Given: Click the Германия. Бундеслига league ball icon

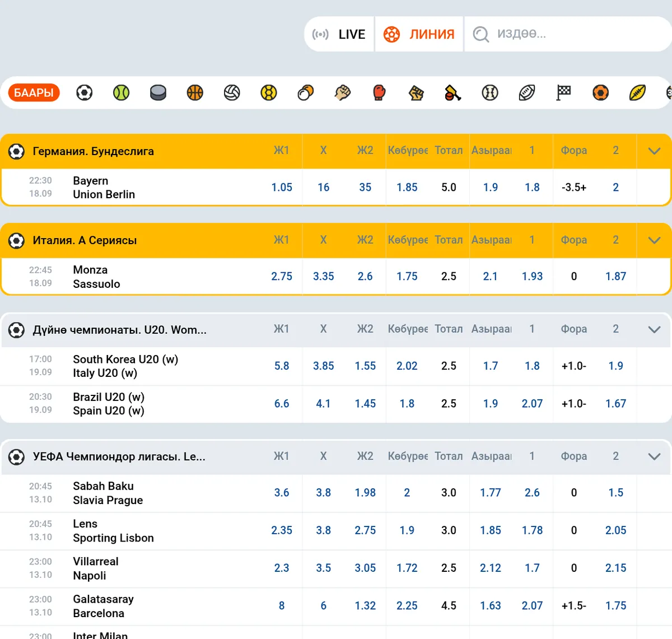Looking at the screenshot, I should coord(17,151).
